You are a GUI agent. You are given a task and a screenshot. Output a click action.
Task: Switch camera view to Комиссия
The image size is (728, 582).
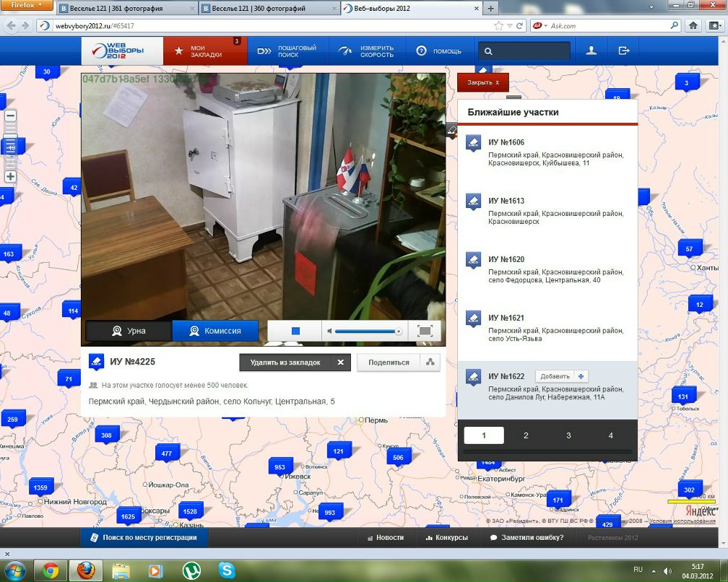[214, 331]
